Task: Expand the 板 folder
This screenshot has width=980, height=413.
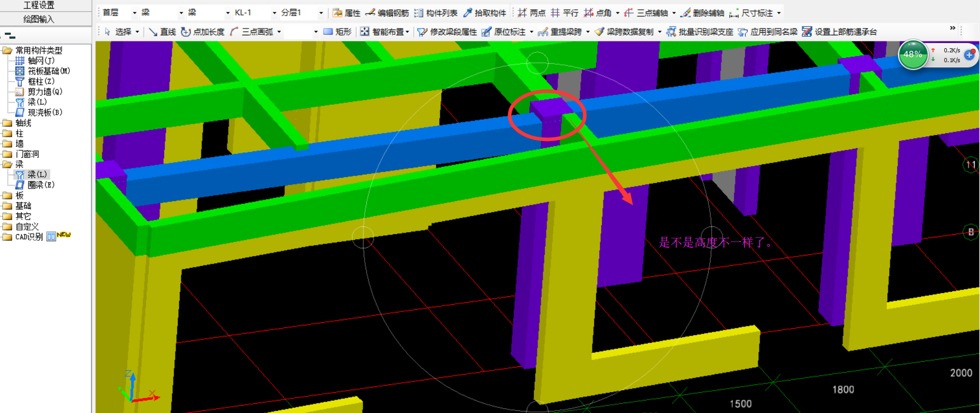Action: [13, 195]
